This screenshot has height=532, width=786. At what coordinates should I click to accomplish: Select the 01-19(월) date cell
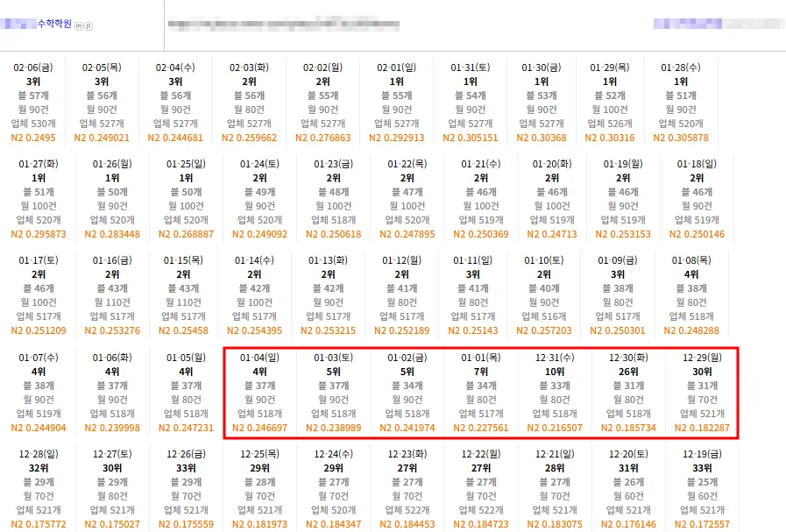click(623, 164)
